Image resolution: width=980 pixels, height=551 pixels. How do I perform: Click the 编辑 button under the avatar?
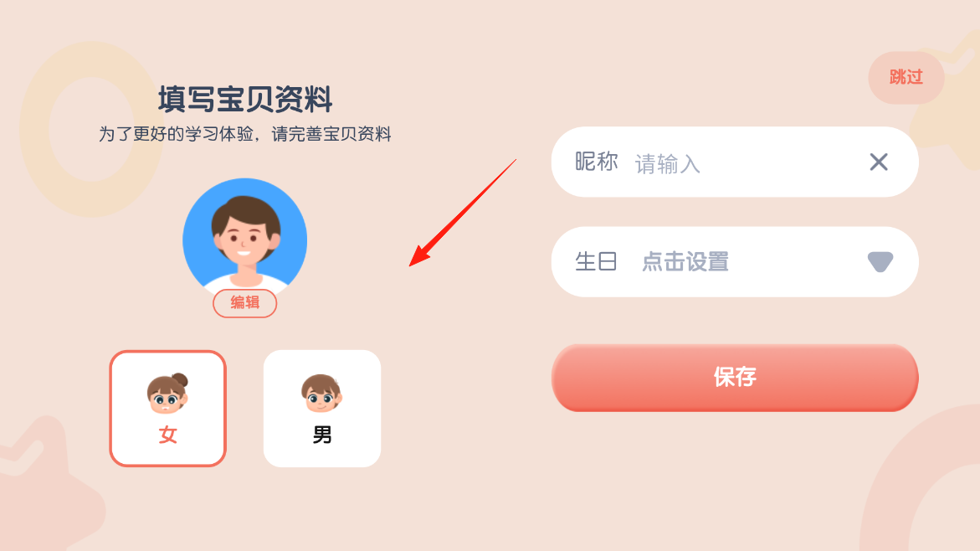(x=245, y=302)
